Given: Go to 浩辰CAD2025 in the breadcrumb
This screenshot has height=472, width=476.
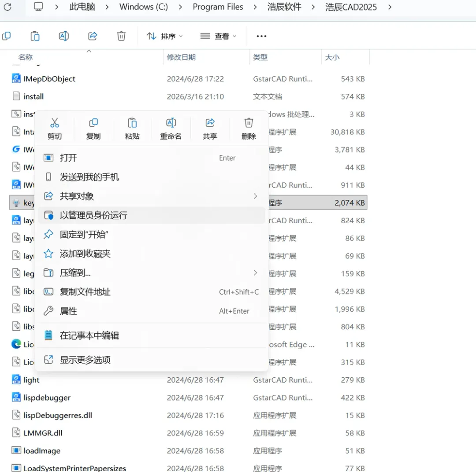Looking at the screenshot, I should [351, 7].
